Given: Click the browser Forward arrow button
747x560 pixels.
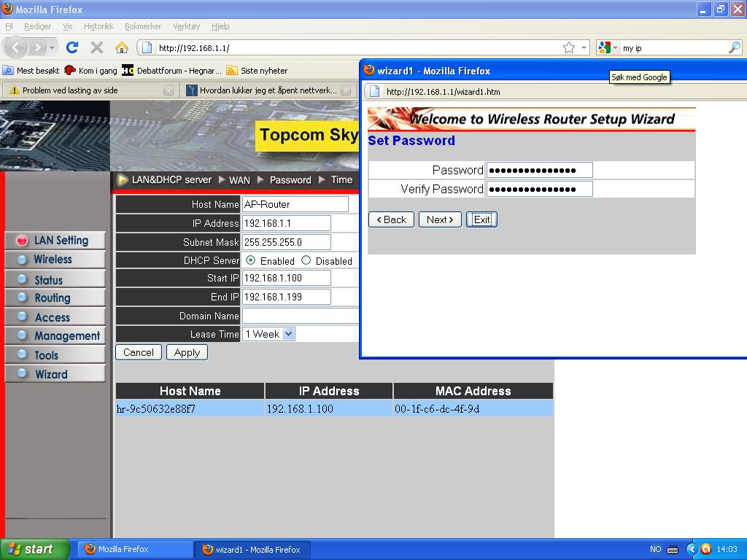Looking at the screenshot, I should coord(36,47).
